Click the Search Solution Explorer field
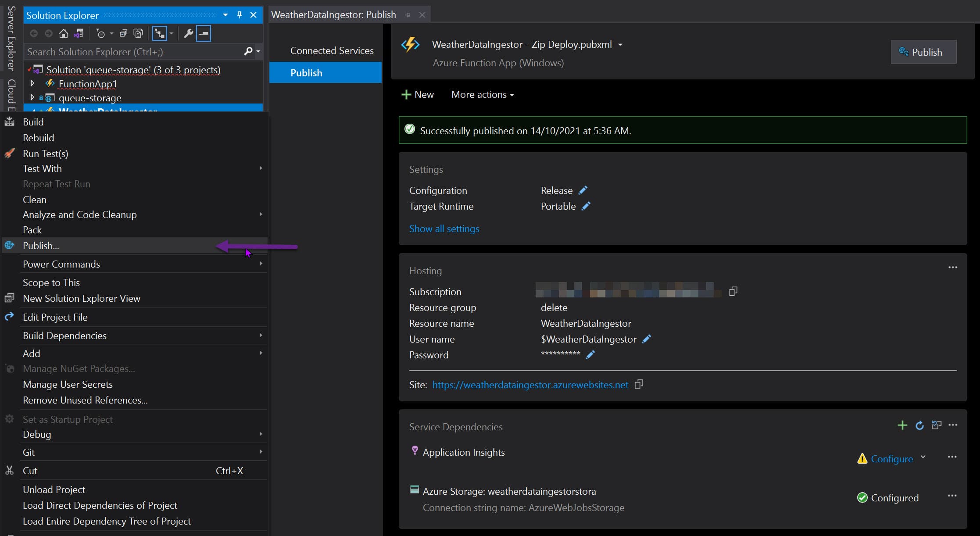 (132, 52)
